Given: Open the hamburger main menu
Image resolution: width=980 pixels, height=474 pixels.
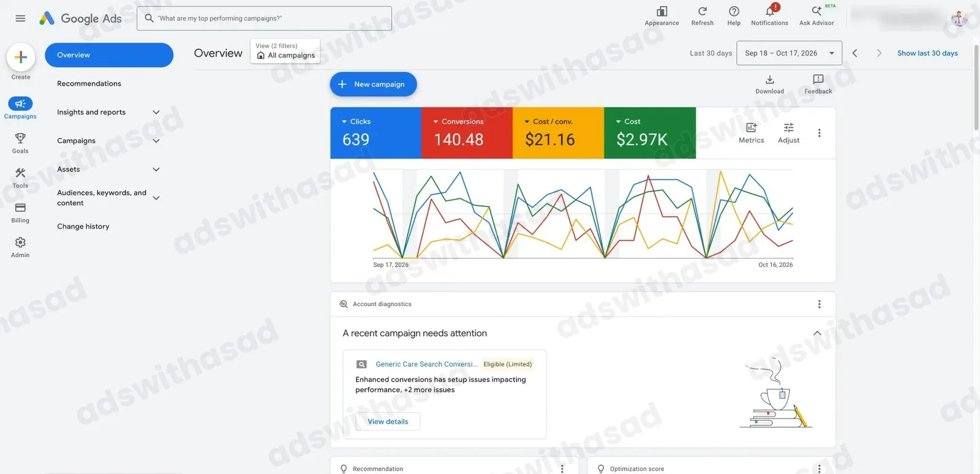Looking at the screenshot, I should (20, 18).
